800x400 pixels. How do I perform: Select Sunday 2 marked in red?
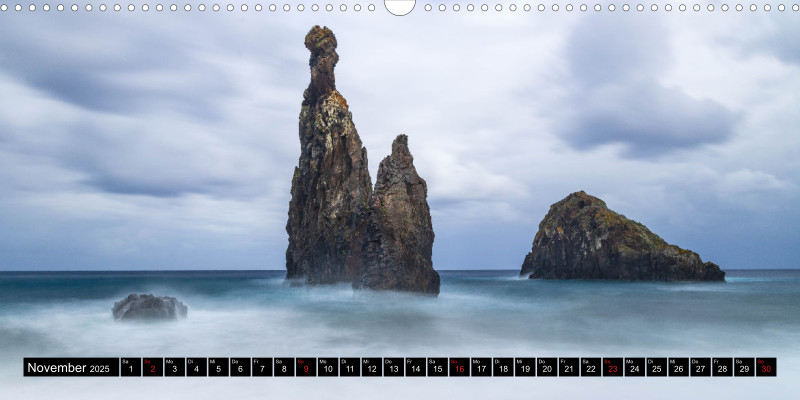click(x=153, y=367)
